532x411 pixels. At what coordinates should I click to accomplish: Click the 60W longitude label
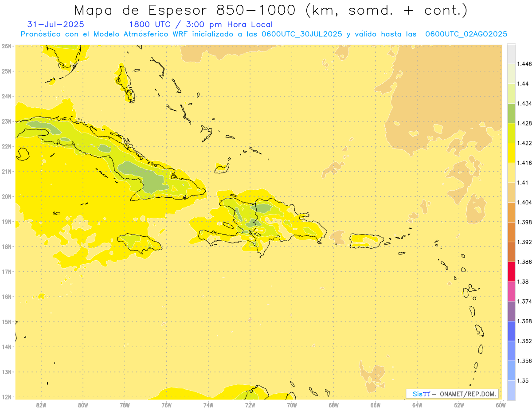tap(501, 405)
